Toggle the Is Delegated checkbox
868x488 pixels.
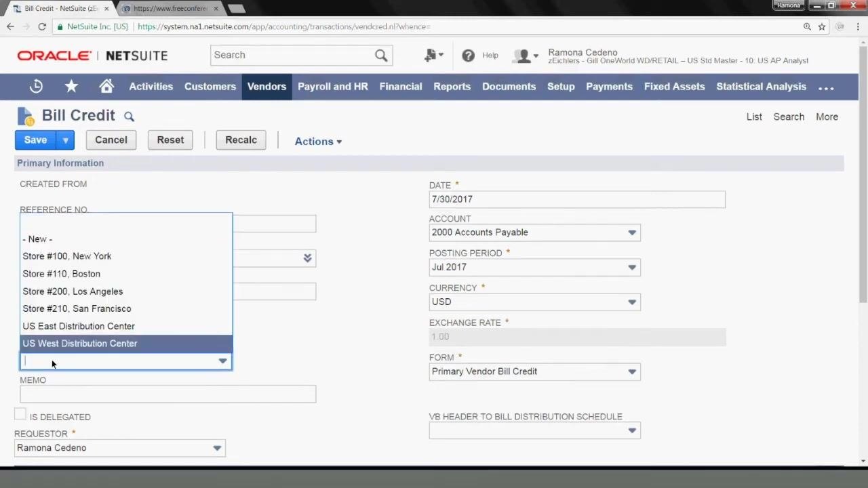(x=20, y=414)
